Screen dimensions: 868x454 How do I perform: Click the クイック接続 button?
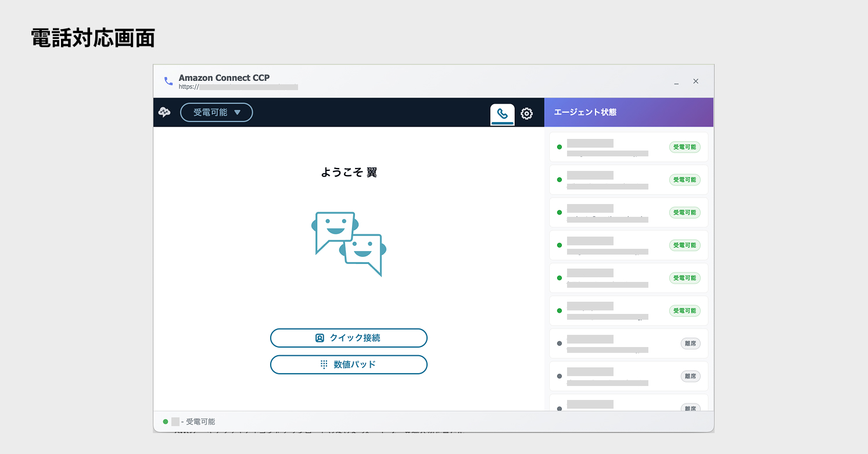click(x=349, y=338)
